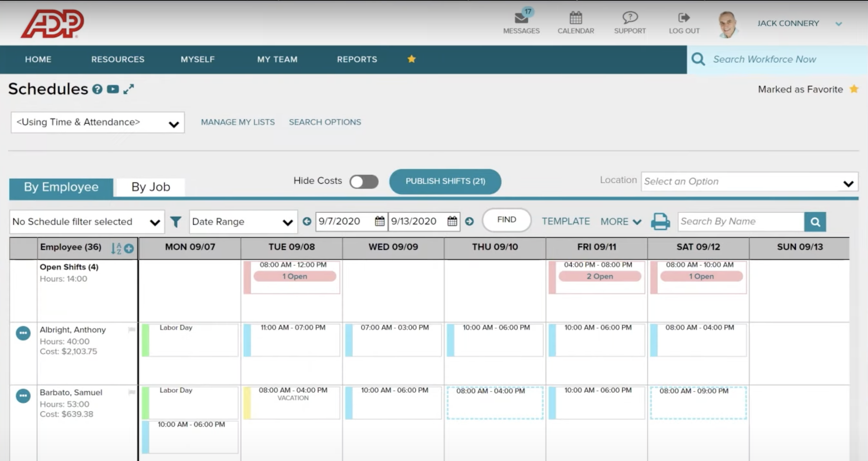Click the Schedules help question mark icon
Screen dimensions: 868x461
97,89
